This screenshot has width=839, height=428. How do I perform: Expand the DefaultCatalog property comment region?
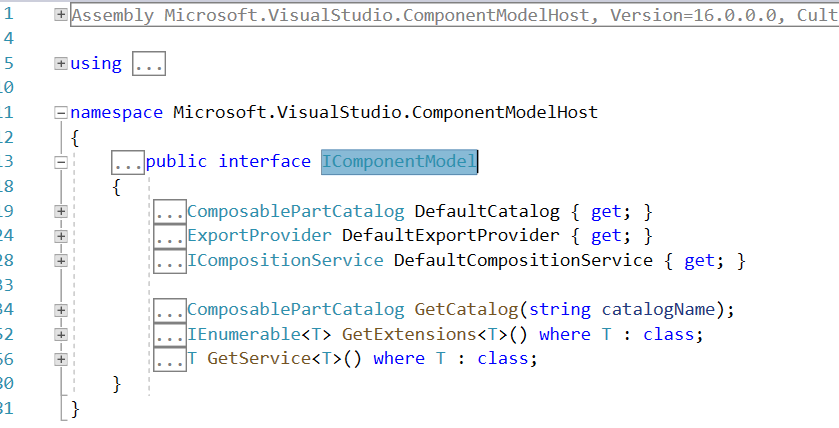point(61,211)
